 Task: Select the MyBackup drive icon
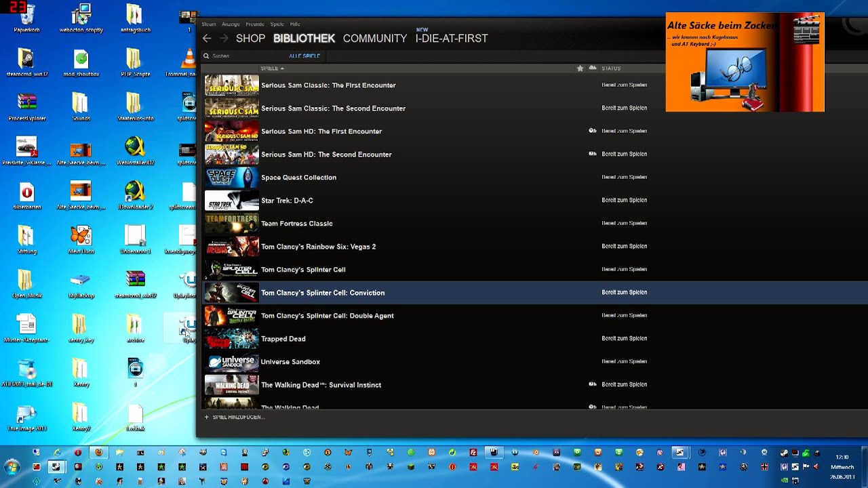click(81, 285)
